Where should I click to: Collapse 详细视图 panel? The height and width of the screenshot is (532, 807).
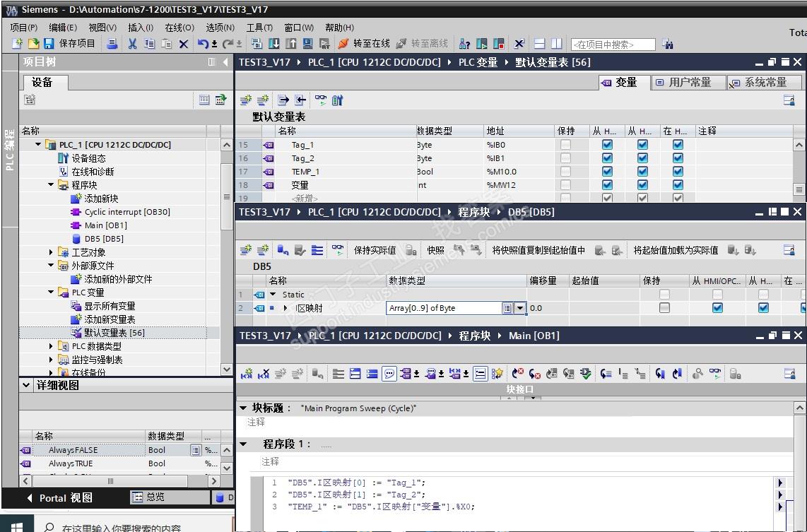click(26, 385)
